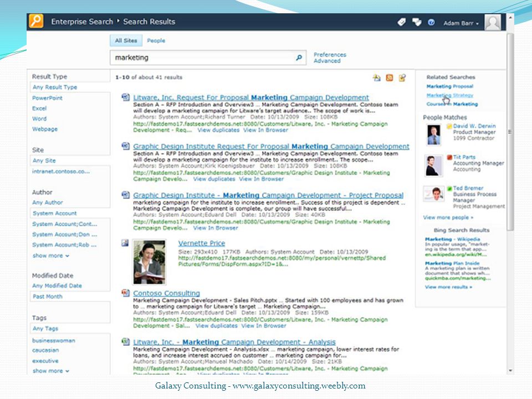This screenshot has height=399, width=532.
Task: Filter results by Webpage type
Action: tap(45, 129)
